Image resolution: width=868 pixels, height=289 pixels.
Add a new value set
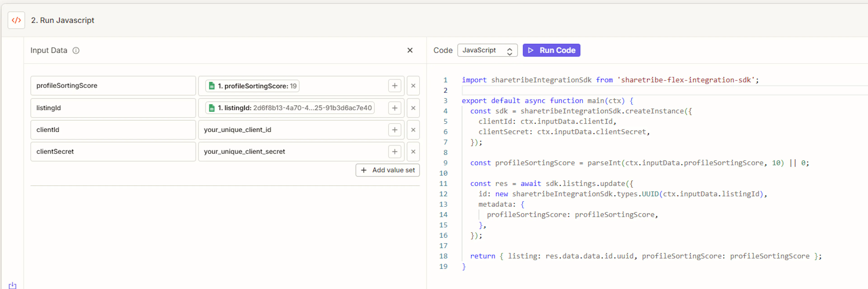coord(387,170)
